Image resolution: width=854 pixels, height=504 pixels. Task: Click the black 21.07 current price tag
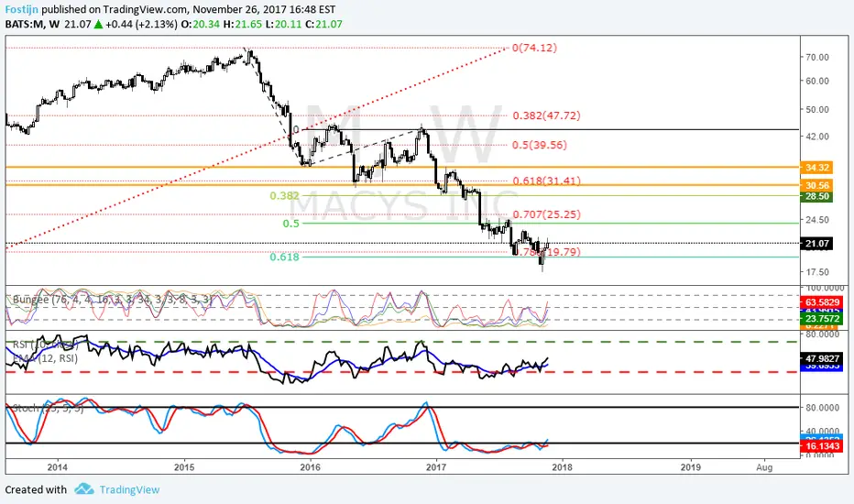tap(816, 244)
